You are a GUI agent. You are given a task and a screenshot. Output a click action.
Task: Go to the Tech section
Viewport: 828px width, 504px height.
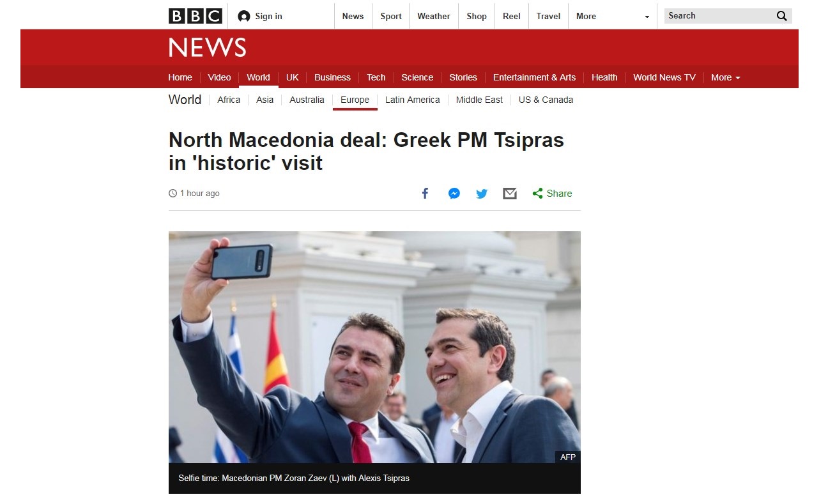(376, 77)
